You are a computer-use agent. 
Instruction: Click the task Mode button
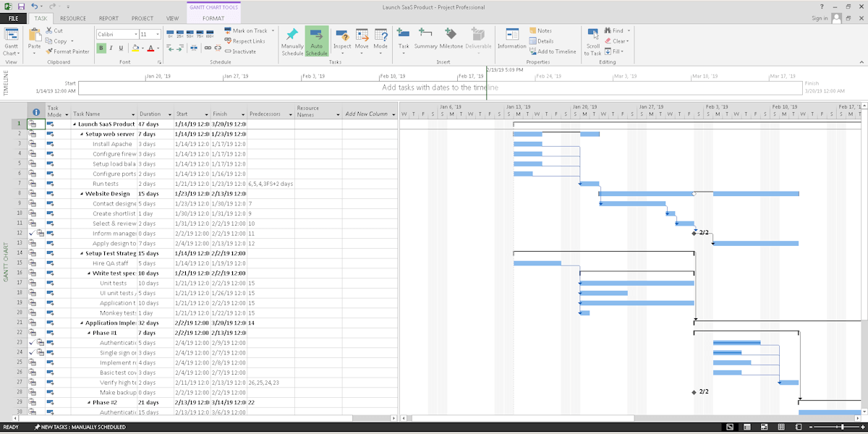point(380,41)
